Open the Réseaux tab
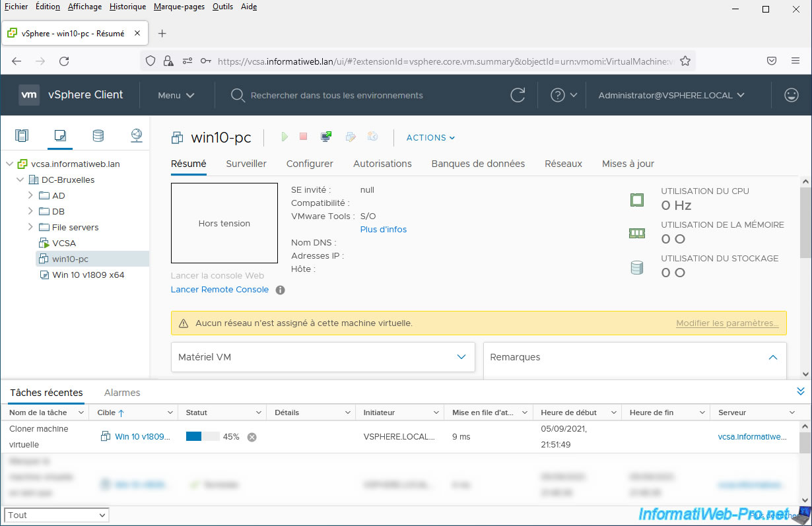Screen dimensions: 812x526 pos(563,164)
